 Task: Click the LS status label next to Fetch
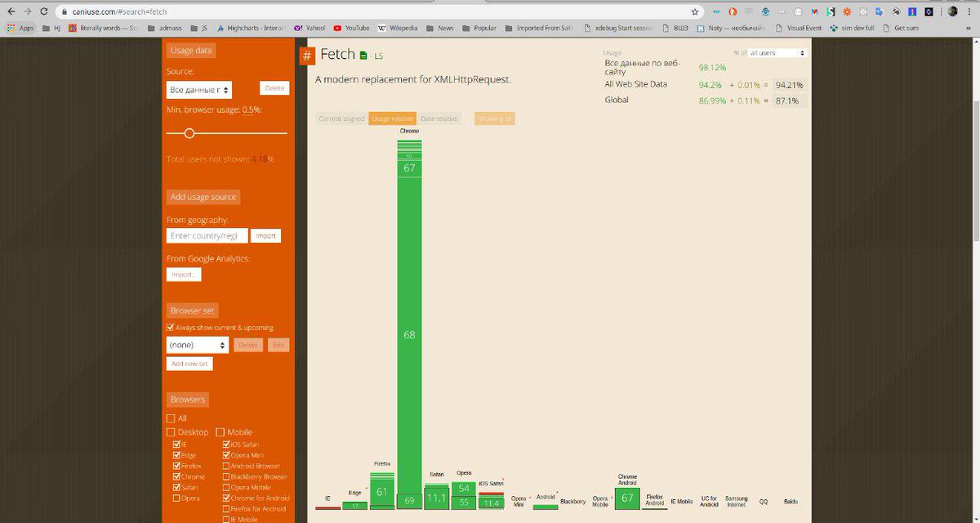tap(378, 56)
